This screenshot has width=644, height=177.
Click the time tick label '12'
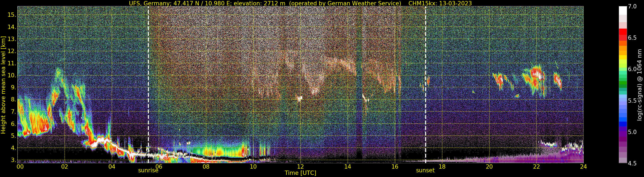click(x=300, y=167)
